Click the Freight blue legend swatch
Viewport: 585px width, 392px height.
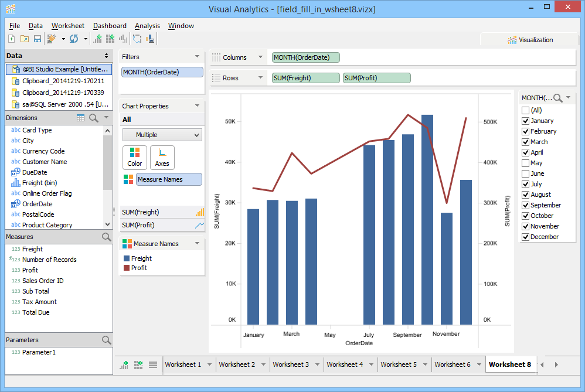[x=127, y=258]
